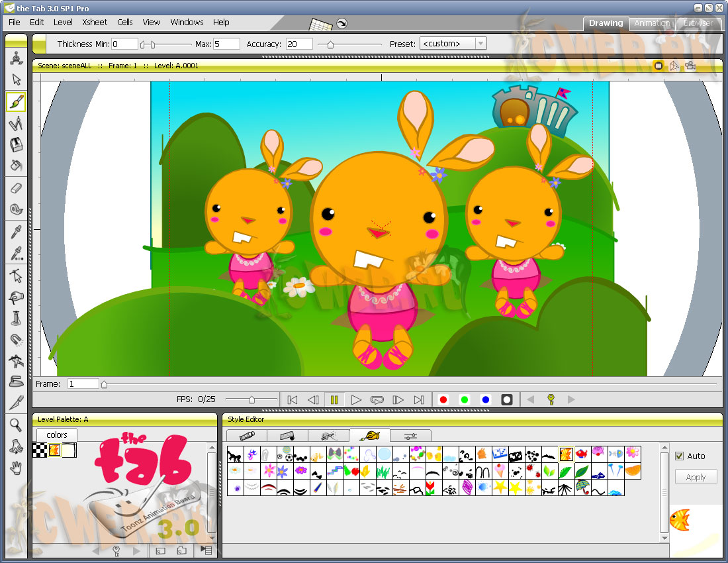The width and height of the screenshot is (728, 563).
Task: Click the Iron tool icon
Action: pyautogui.click(x=17, y=382)
